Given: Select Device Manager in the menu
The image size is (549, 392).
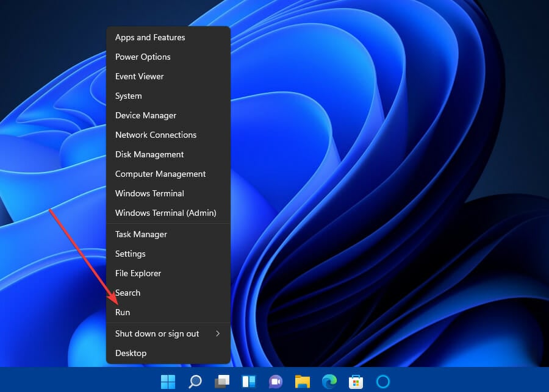Looking at the screenshot, I should coord(146,115).
